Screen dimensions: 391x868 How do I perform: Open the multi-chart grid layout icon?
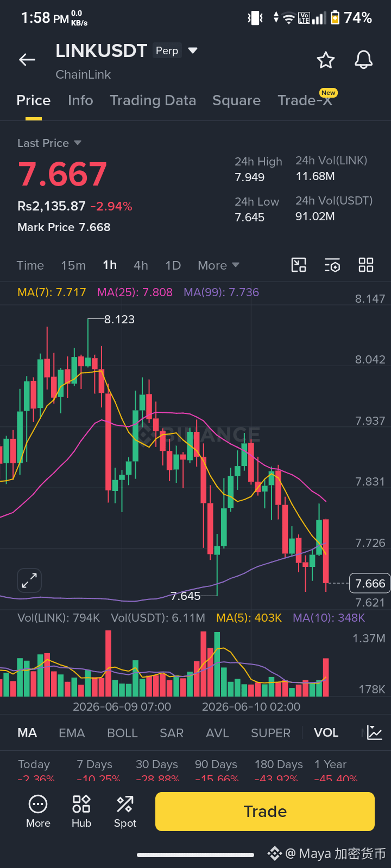point(366,265)
